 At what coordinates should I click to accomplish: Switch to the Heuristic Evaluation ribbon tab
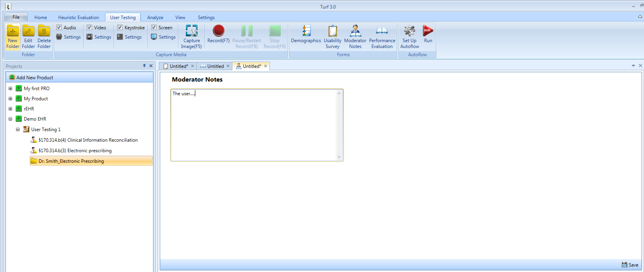tap(78, 18)
